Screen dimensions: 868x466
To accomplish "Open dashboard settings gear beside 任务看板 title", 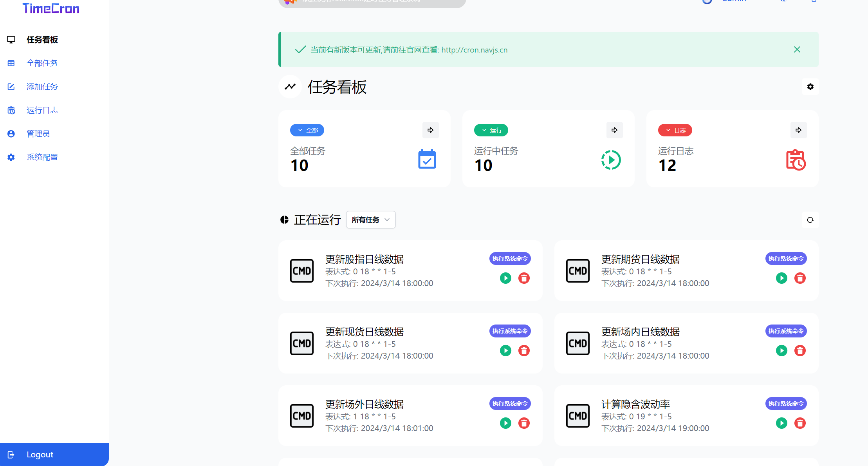I will point(810,87).
